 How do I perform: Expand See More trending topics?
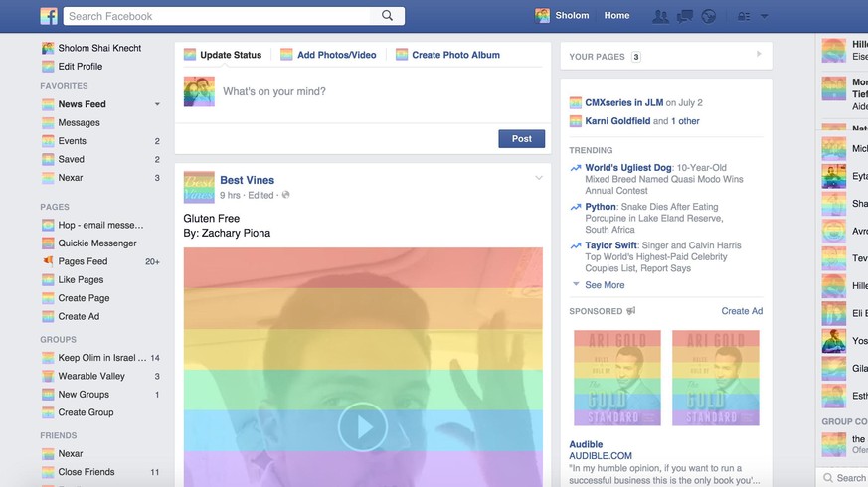(605, 285)
